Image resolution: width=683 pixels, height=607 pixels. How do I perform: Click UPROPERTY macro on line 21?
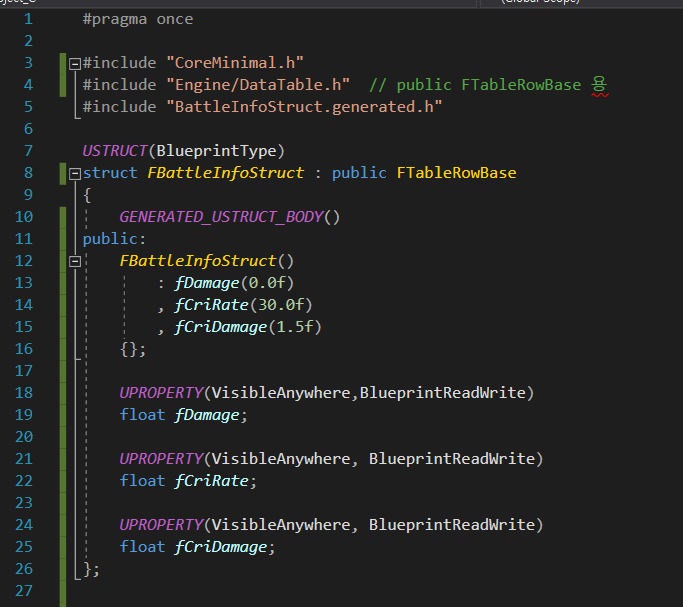coord(162,459)
